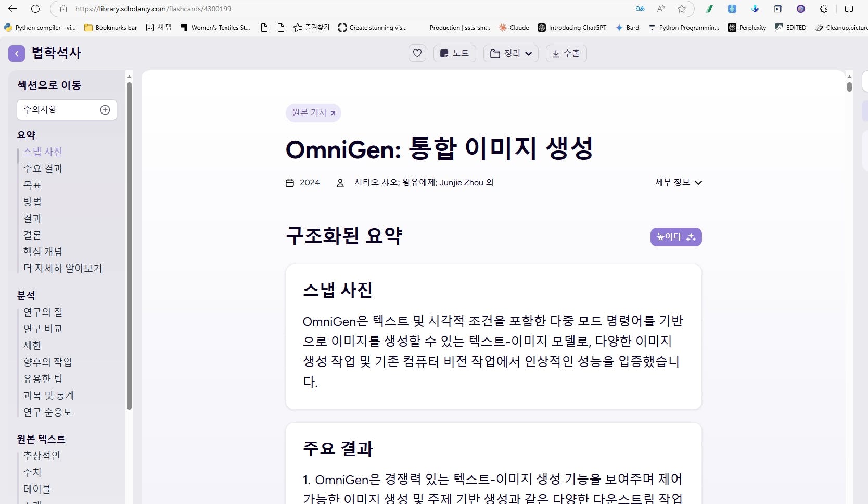Expand the 세부 정보 details section
The height and width of the screenshot is (504, 868).
pyautogui.click(x=679, y=182)
